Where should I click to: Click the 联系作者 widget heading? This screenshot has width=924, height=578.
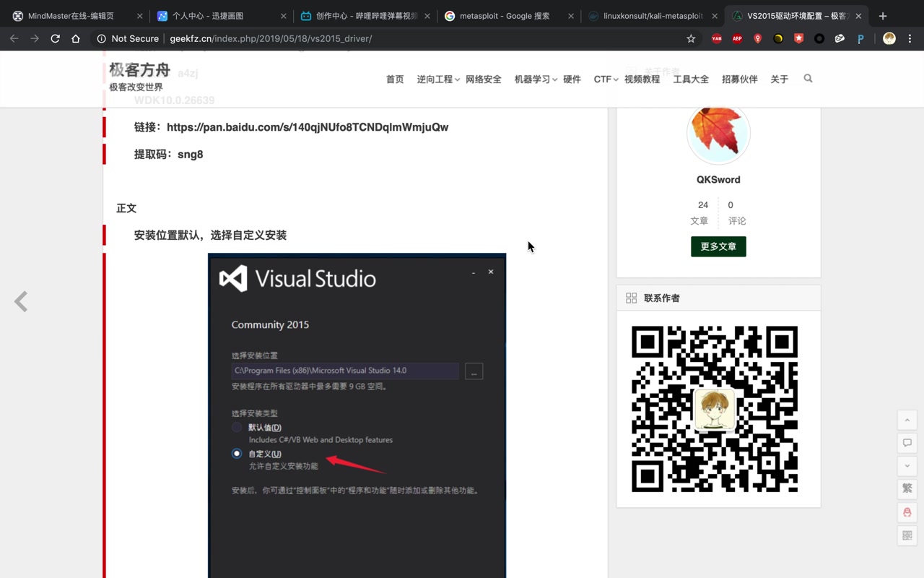pyautogui.click(x=662, y=298)
